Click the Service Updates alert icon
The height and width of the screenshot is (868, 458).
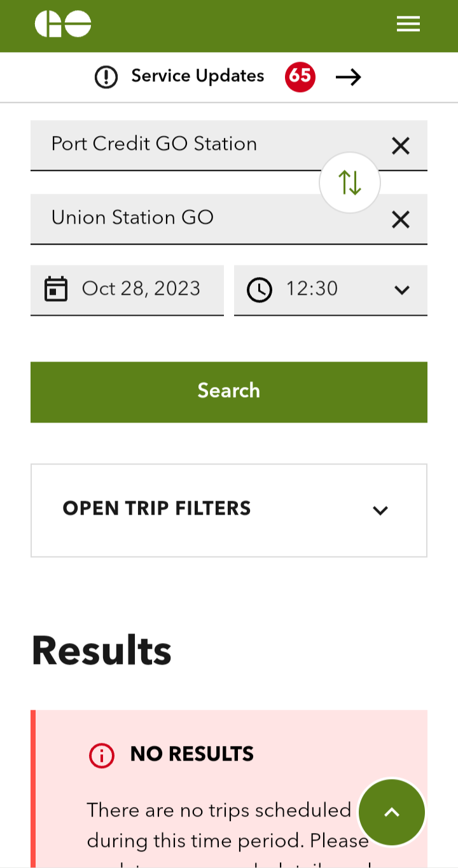pos(106,78)
